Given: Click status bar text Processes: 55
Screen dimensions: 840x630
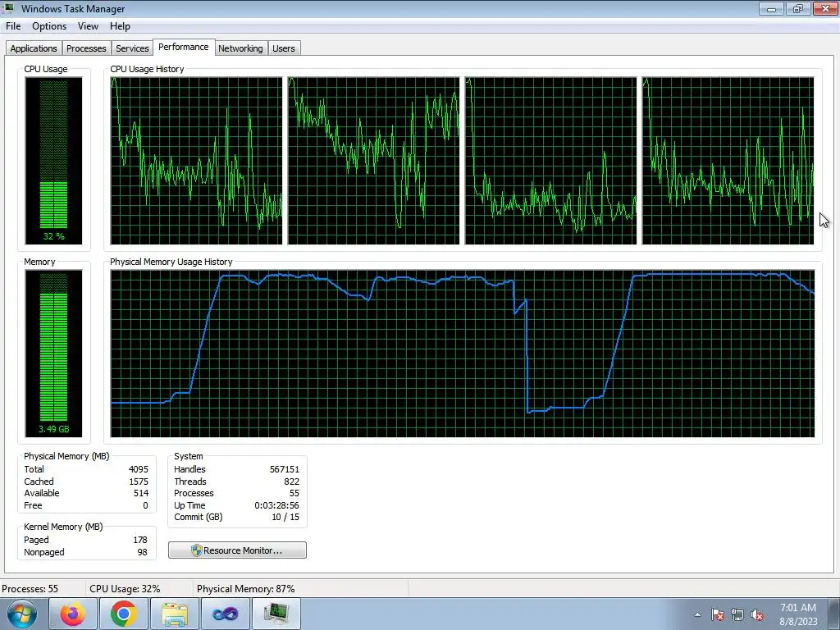Looking at the screenshot, I should (30, 589).
